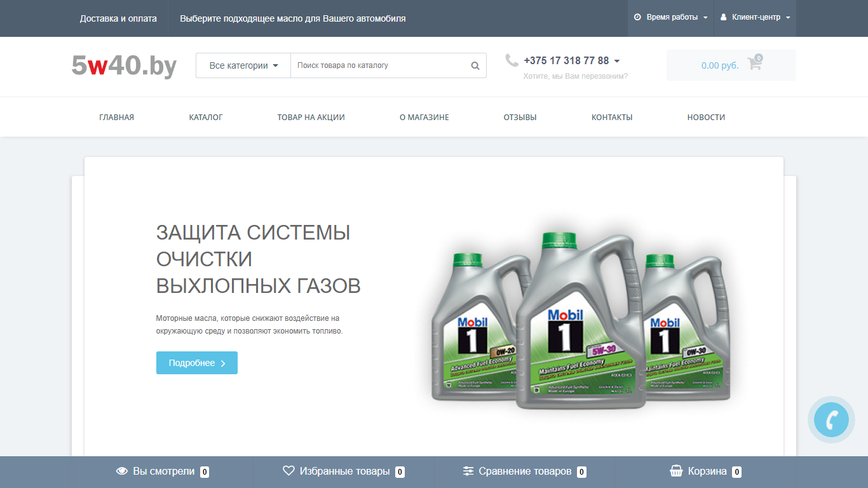The height and width of the screenshot is (488, 868).
Task: Open Товар на акции menu item
Action: point(311,117)
